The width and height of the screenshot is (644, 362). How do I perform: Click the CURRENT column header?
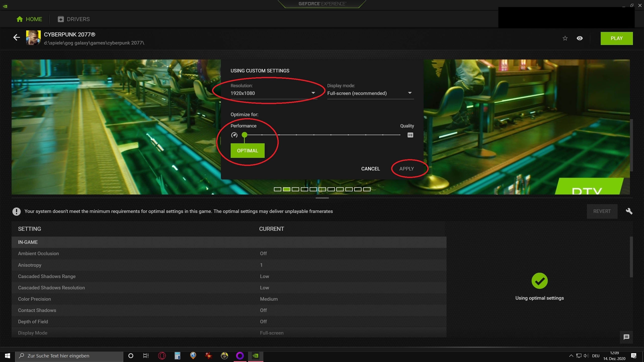coord(271,229)
